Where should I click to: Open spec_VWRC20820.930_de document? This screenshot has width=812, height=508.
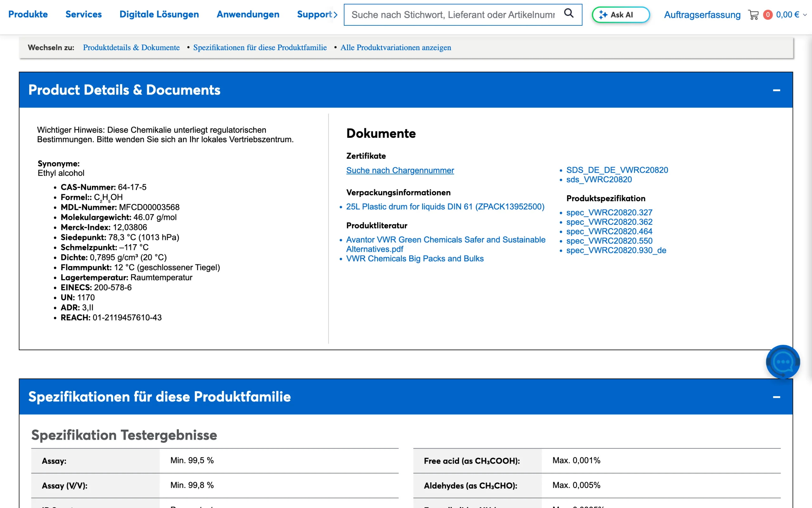[616, 250]
